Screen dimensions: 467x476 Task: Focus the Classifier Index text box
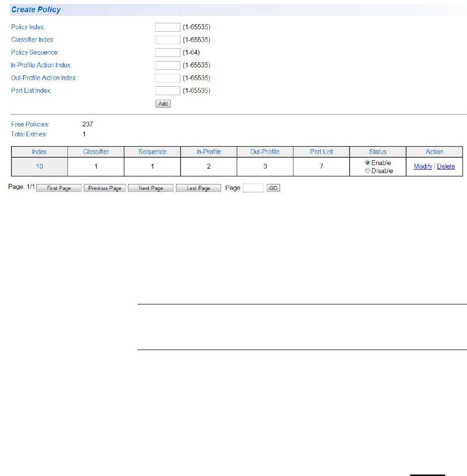point(168,40)
